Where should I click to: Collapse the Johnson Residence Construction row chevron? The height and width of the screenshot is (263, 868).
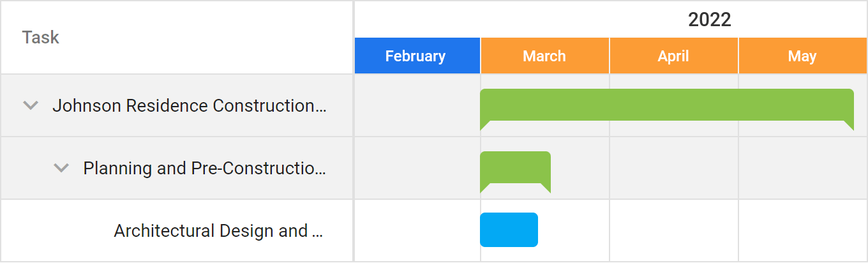[x=31, y=105]
